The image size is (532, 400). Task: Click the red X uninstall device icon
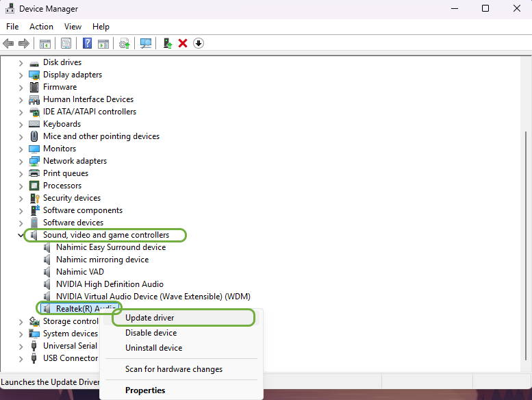point(183,43)
